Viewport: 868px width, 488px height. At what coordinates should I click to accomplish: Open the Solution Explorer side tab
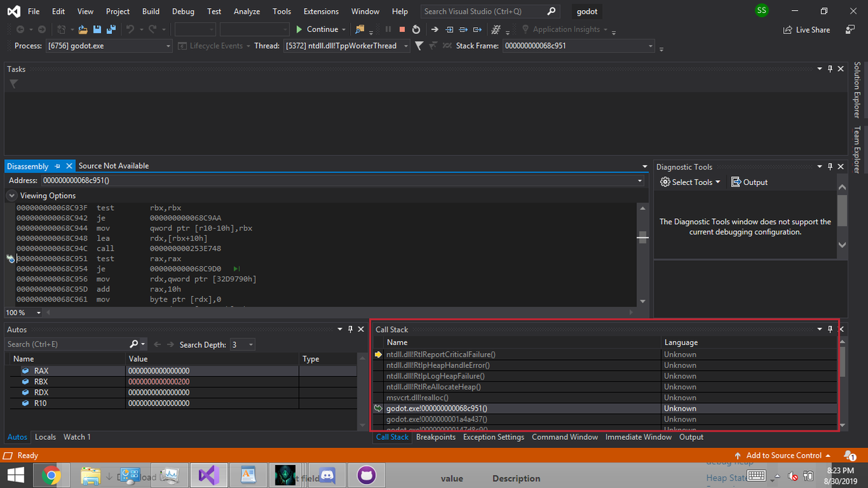coord(857,90)
